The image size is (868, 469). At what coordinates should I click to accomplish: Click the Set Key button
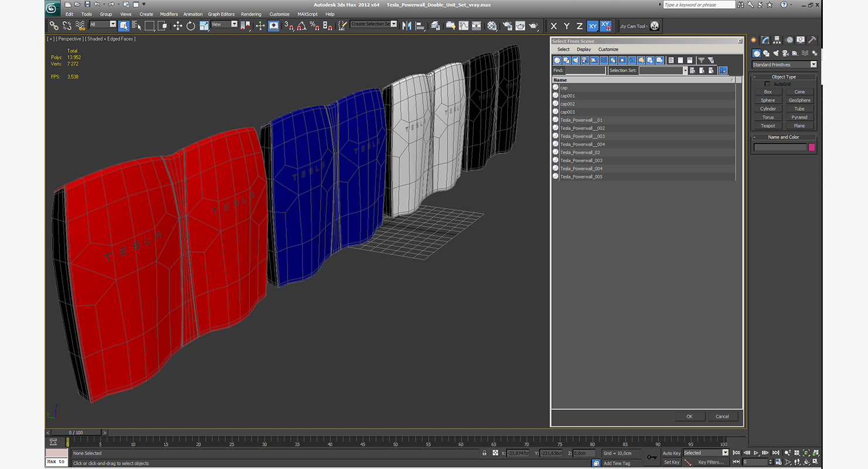672,462
